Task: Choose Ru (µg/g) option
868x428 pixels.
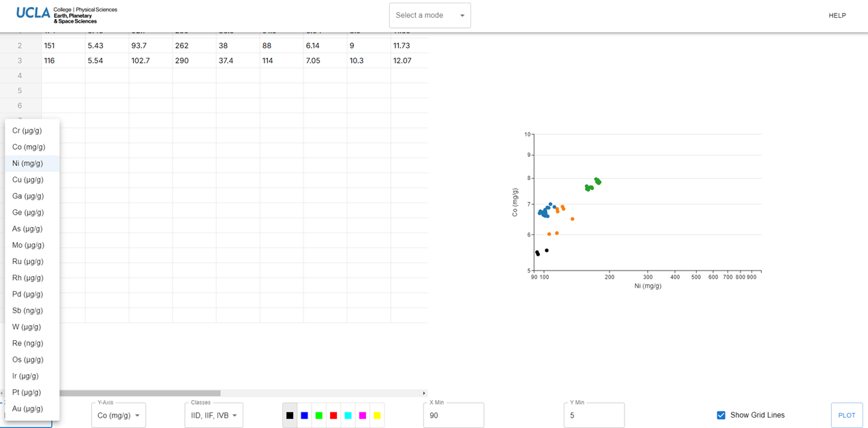Action: point(32,262)
